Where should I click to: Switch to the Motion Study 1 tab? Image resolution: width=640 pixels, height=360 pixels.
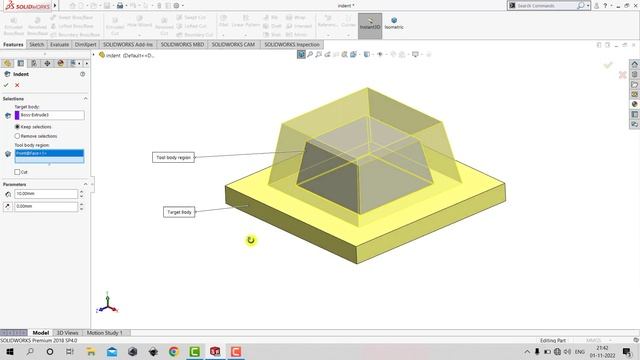click(104, 333)
